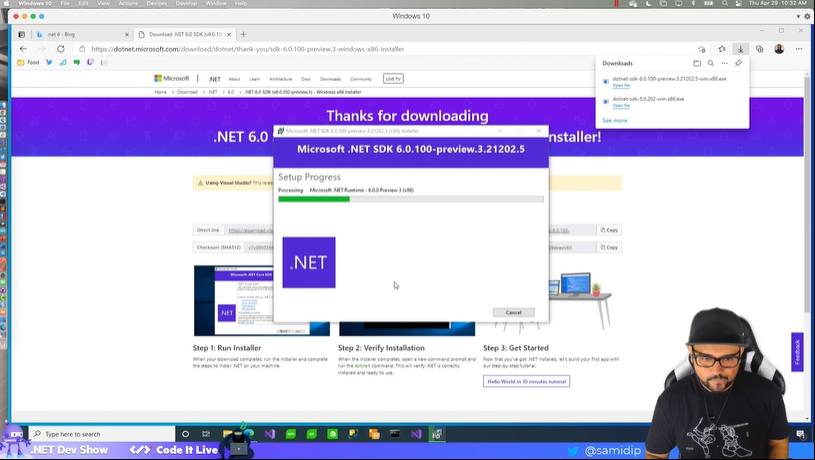This screenshot has height=460, width=815.
Task: Click the Food bookmarks folder
Action: click(28, 62)
